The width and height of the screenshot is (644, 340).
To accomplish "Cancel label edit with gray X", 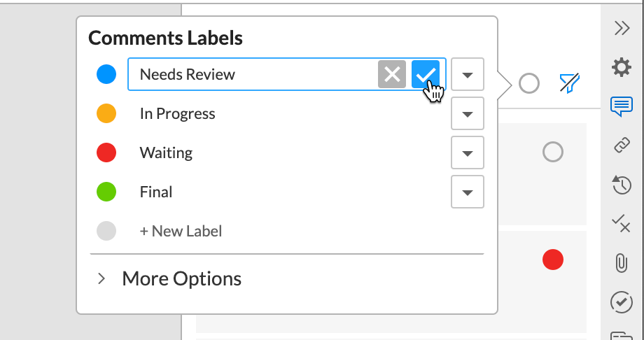I will [392, 74].
